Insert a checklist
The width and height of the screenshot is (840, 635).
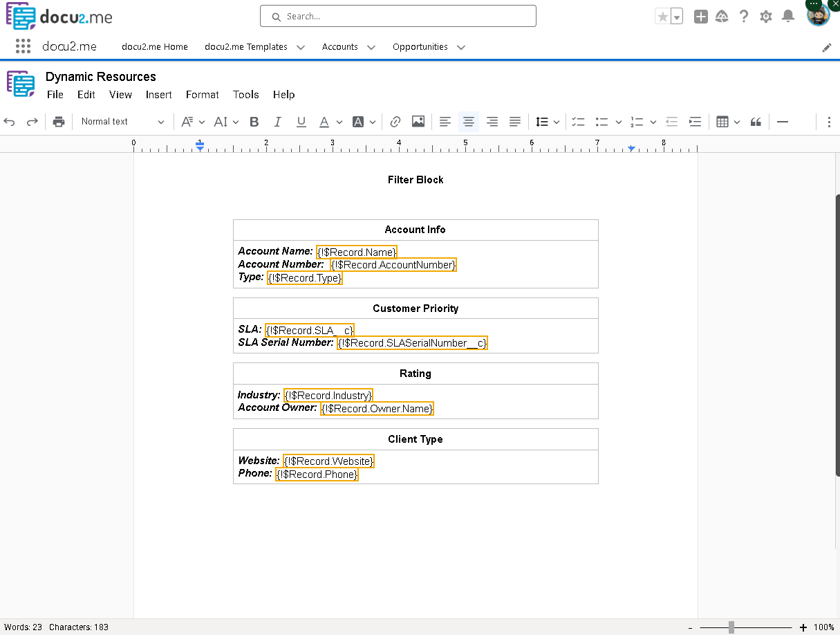(x=579, y=122)
